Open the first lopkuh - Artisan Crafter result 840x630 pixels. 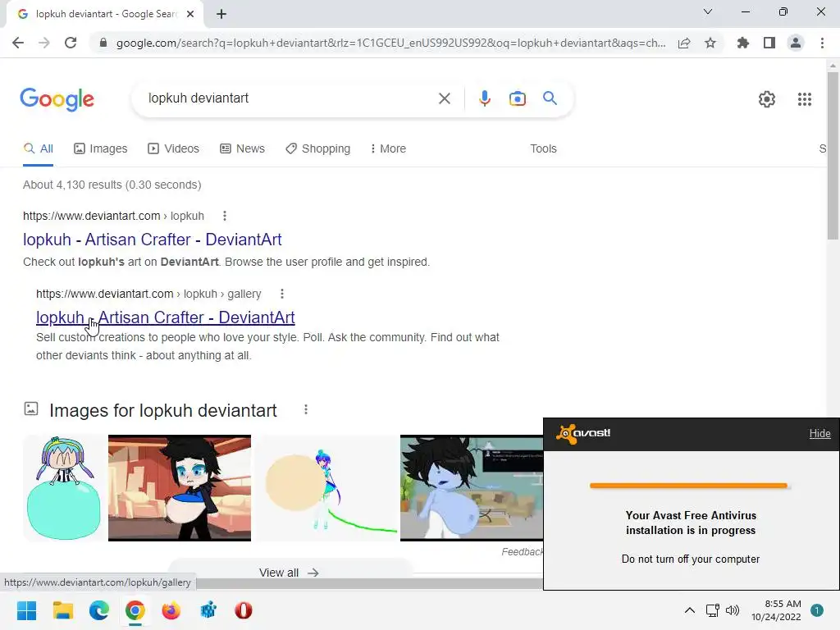click(x=152, y=240)
